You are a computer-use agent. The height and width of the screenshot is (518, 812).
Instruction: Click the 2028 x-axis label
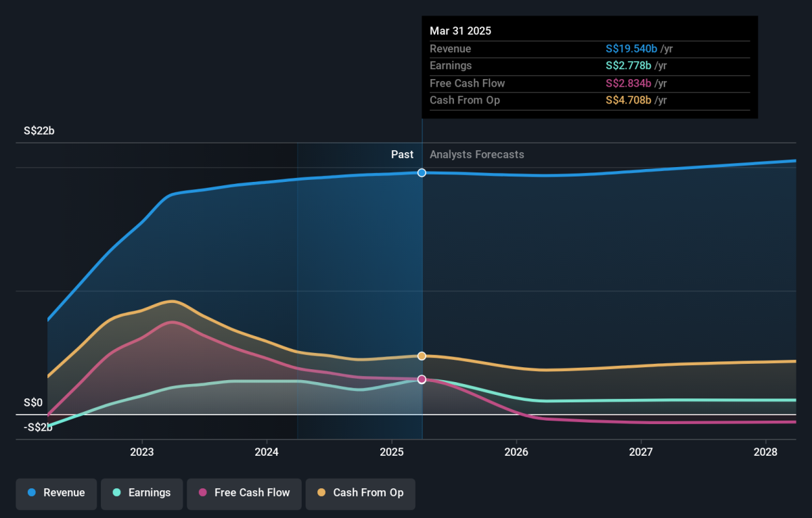pos(766,451)
